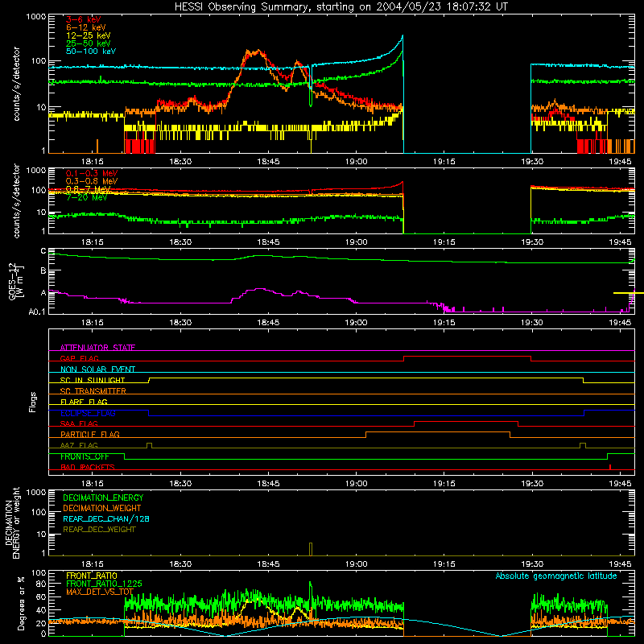This screenshot has height=644, width=644.
Task: Click the 'Flags' vertical axis label
Action: click(33, 402)
